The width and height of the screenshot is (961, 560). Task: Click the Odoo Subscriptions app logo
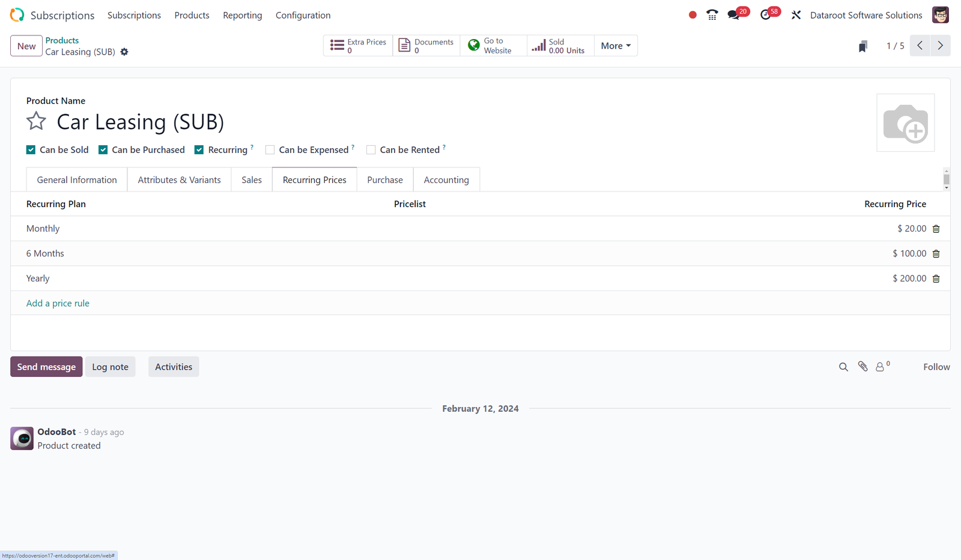(17, 15)
